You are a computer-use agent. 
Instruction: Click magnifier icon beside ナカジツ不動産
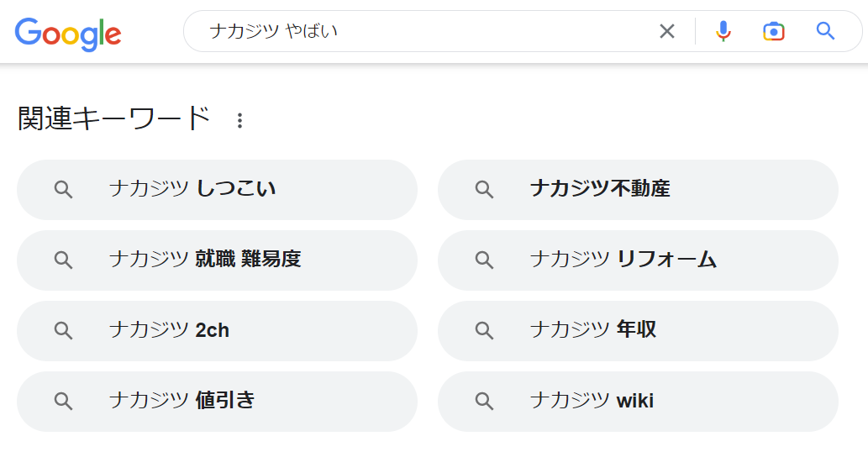(484, 190)
